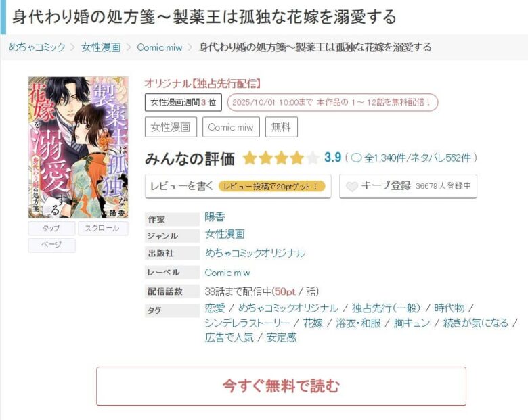
Task: Open 女性漫画 breadcrumb link
Action: pos(101,47)
